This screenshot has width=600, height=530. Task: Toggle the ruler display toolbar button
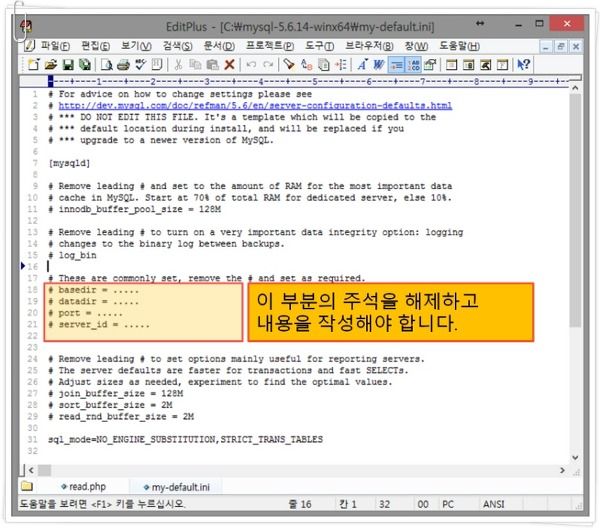point(396,65)
